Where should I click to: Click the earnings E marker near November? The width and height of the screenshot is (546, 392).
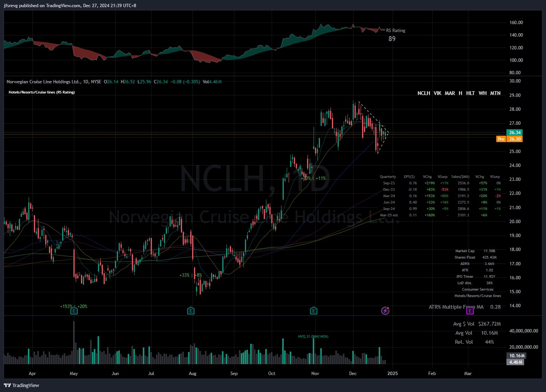[314, 311]
